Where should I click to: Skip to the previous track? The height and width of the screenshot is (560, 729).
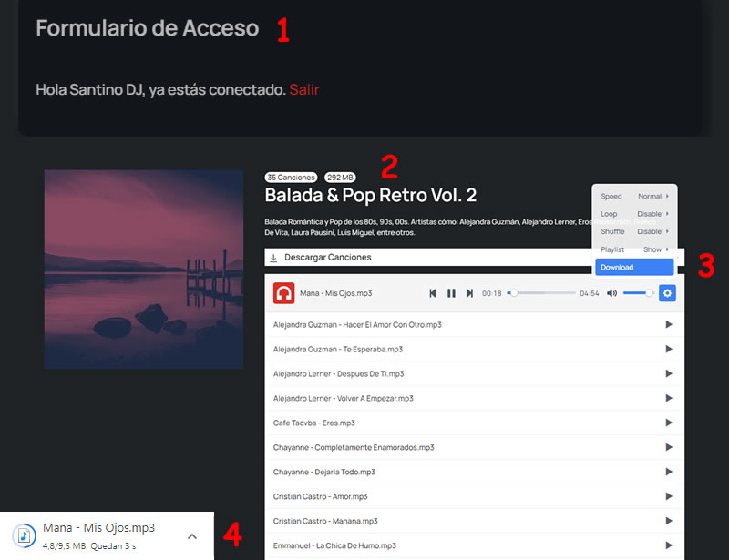(432, 293)
